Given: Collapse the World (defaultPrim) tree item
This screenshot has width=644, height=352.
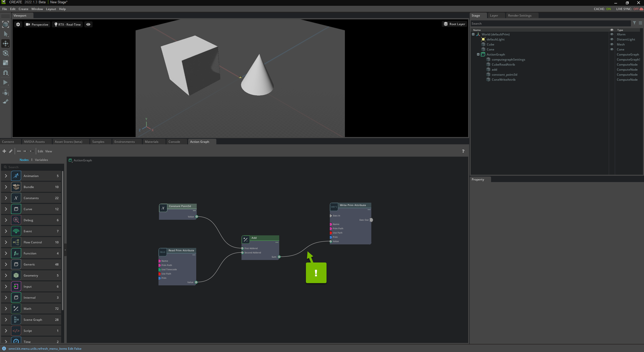Looking at the screenshot, I should coord(473,34).
